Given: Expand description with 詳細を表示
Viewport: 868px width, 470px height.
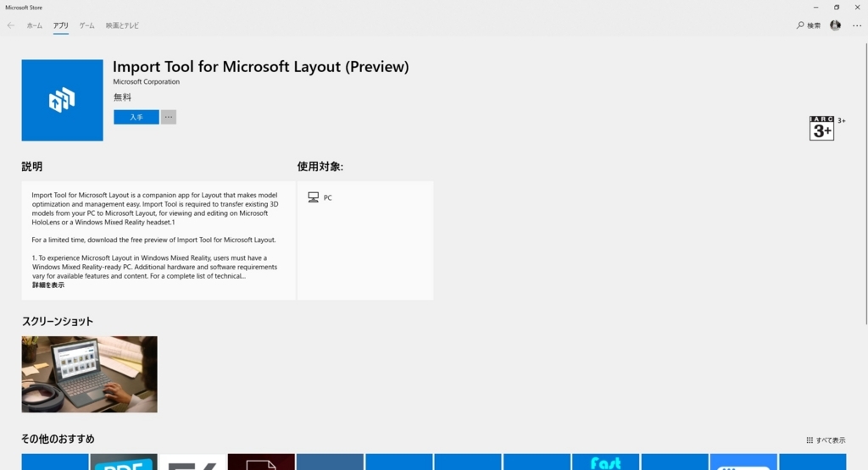Looking at the screenshot, I should coord(48,285).
